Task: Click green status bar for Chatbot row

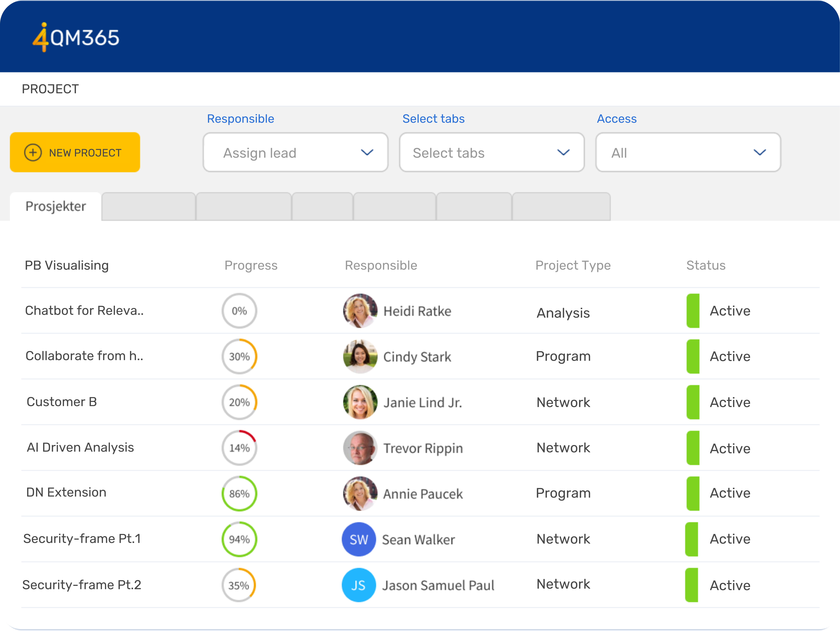Action: (693, 311)
